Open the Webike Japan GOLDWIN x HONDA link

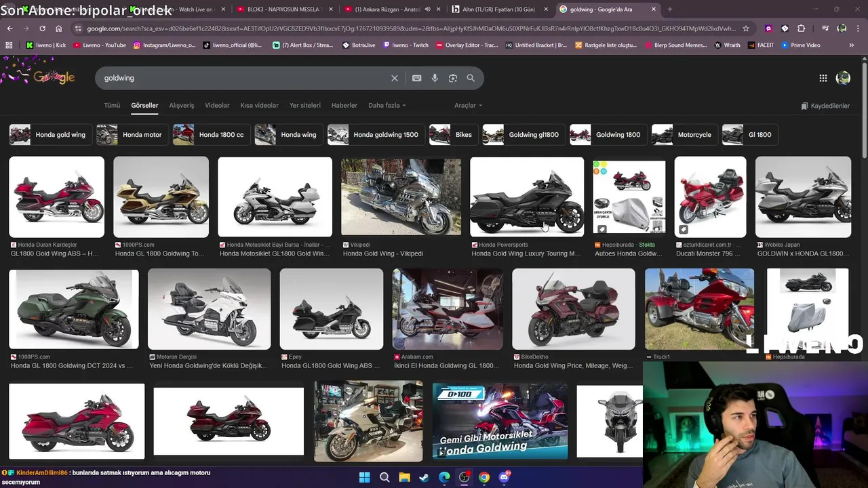tap(803, 253)
